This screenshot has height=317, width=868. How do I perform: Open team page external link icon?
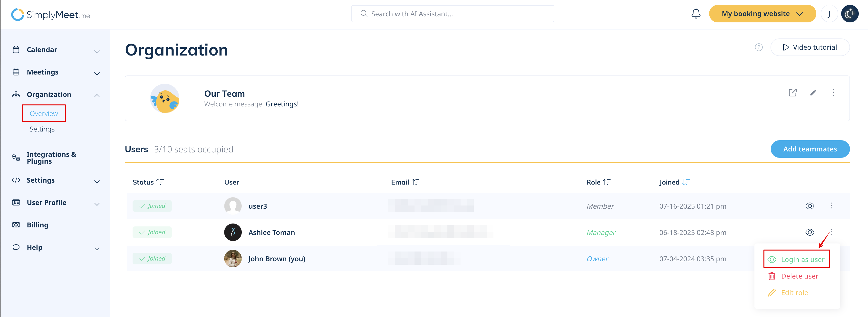tap(792, 93)
